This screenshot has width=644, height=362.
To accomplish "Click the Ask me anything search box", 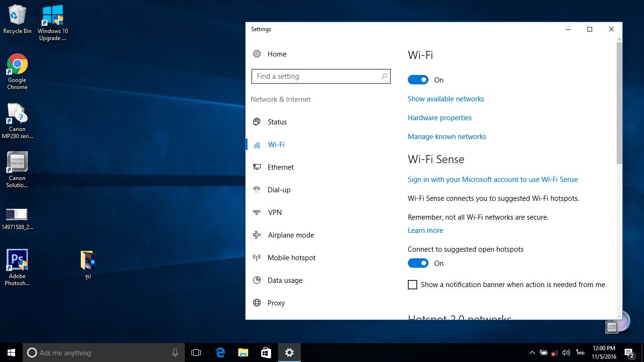I will 103,353.
